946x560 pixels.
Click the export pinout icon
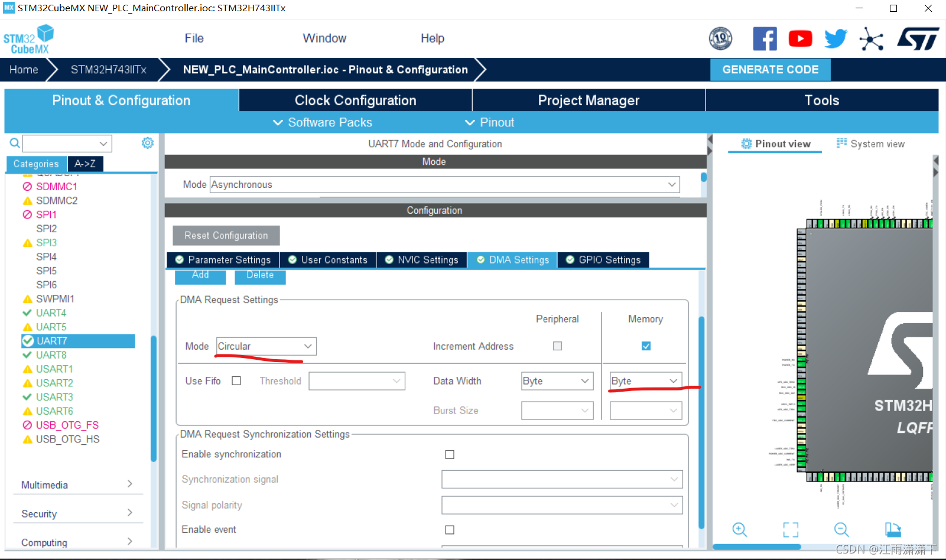[x=893, y=529]
